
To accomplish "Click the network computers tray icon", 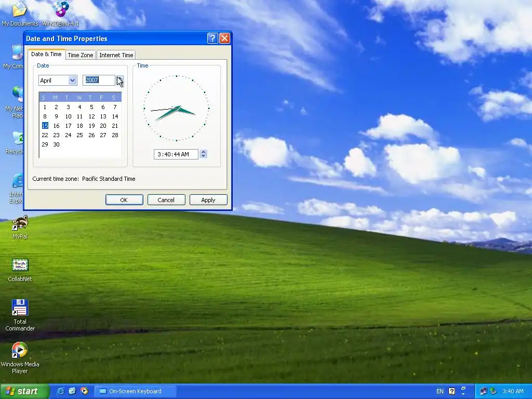I will (483, 391).
